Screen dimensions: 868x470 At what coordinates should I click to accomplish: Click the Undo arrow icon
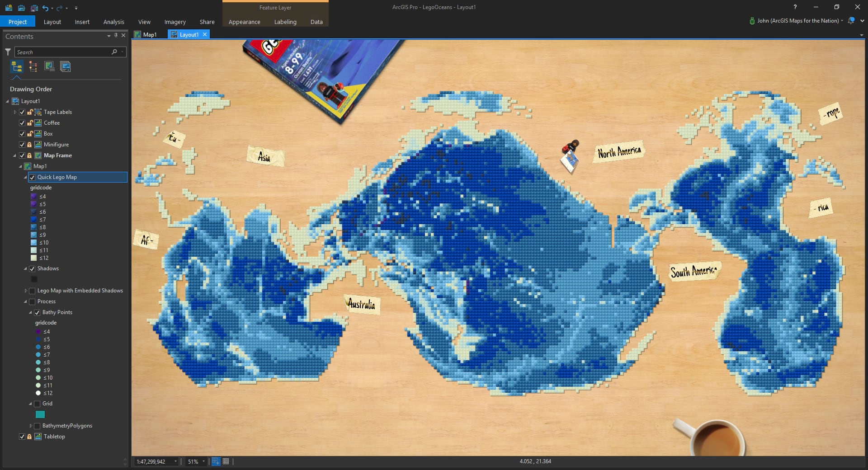(45, 8)
